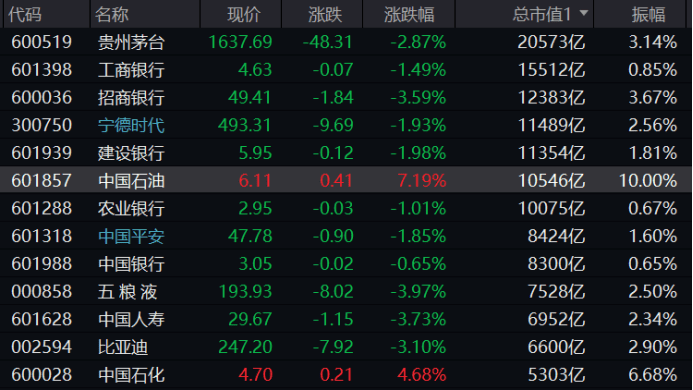Click the sort arrow beside 总市值1
Screen dimensions: 693x390
pyautogui.click(x=584, y=13)
